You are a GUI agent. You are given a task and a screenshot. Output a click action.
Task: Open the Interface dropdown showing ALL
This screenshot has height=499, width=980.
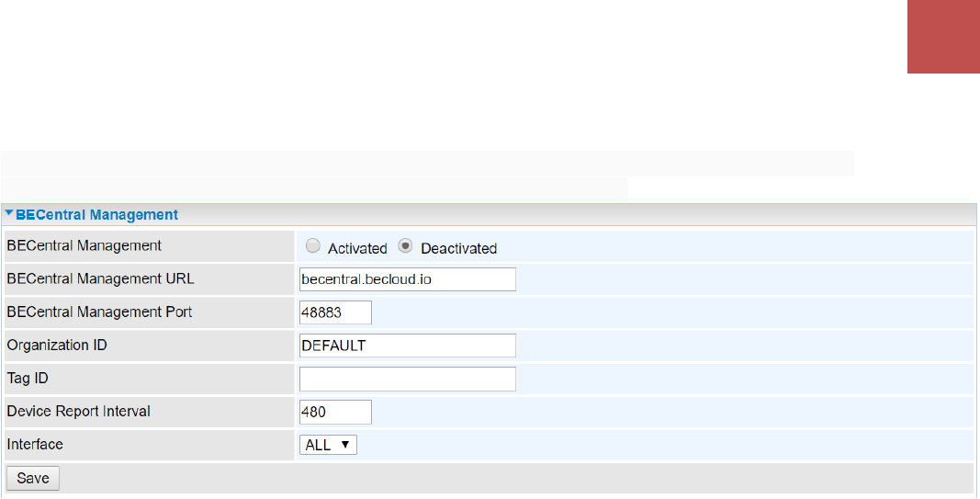(x=328, y=445)
